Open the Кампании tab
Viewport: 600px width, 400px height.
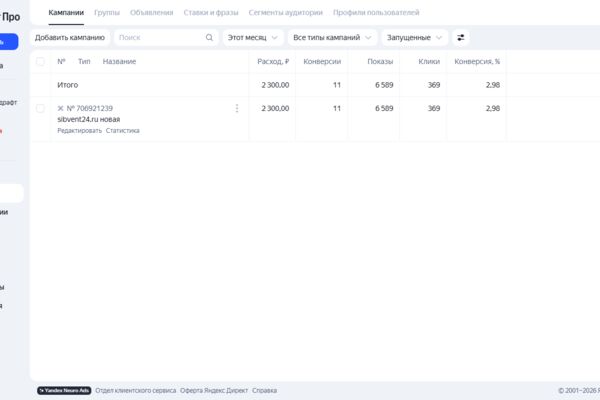(x=66, y=13)
